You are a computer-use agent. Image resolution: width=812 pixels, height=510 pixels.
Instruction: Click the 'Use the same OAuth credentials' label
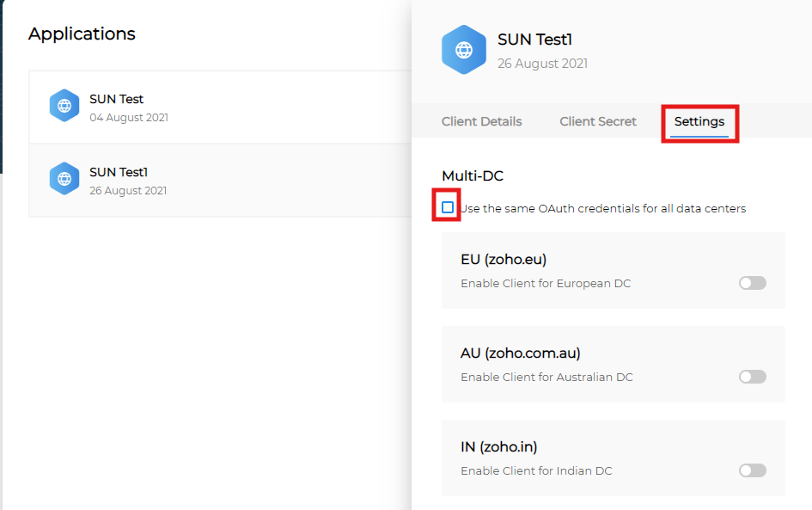coord(602,208)
